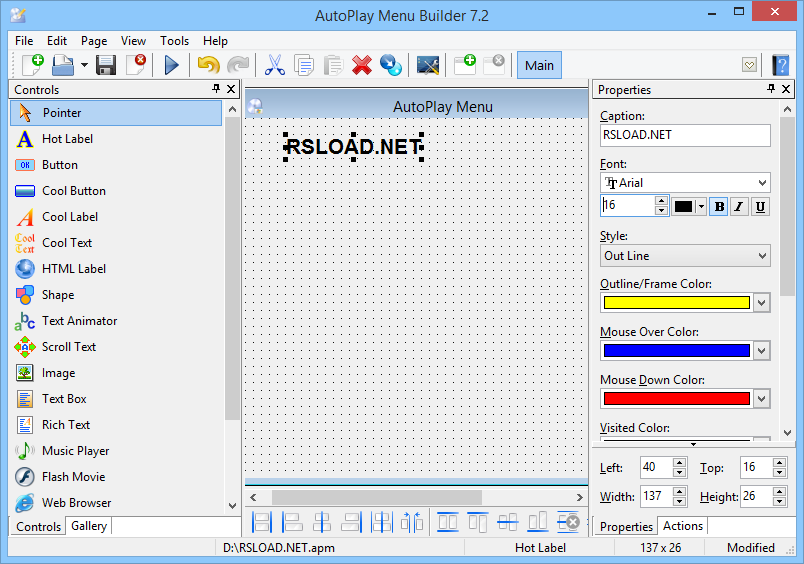Switch to the Gallery tab
The width and height of the screenshot is (804, 564).
pyautogui.click(x=89, y=526)
